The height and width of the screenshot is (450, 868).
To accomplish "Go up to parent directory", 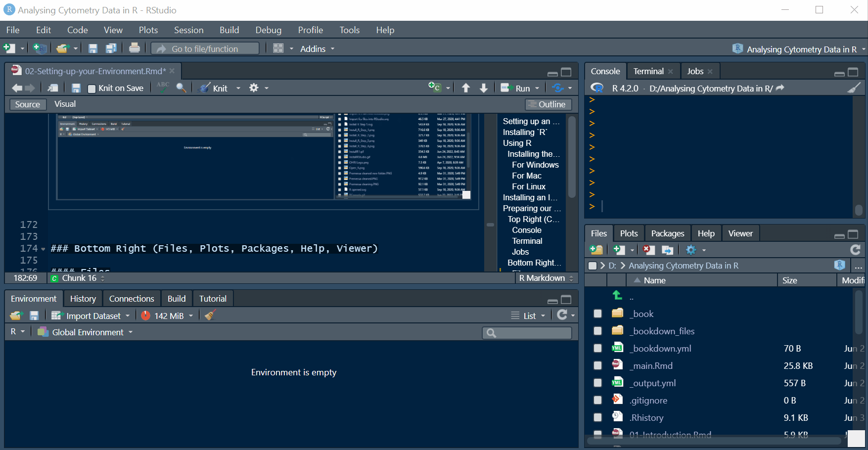I will point(617,295).
